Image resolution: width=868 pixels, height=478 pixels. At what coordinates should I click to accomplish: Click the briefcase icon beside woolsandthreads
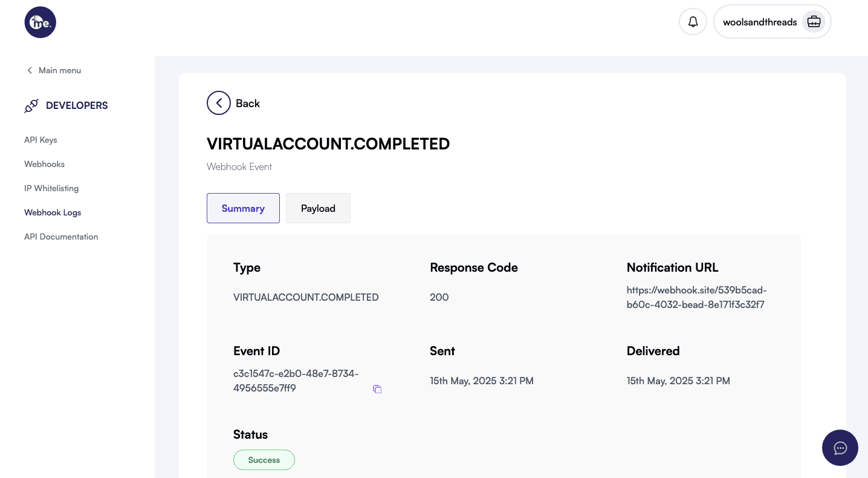click(x=814, y=22)
